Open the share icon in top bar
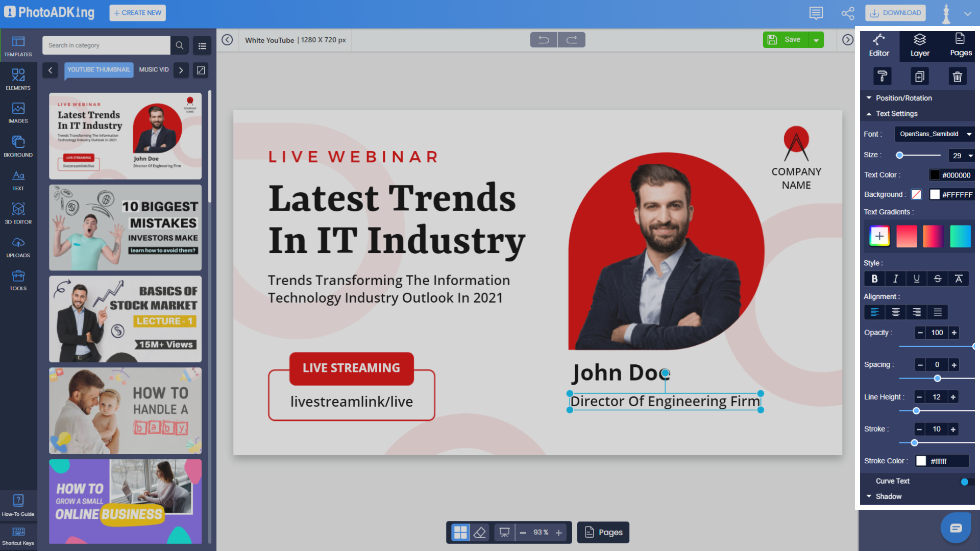This screenshot has width=980, height=551. 848,13
